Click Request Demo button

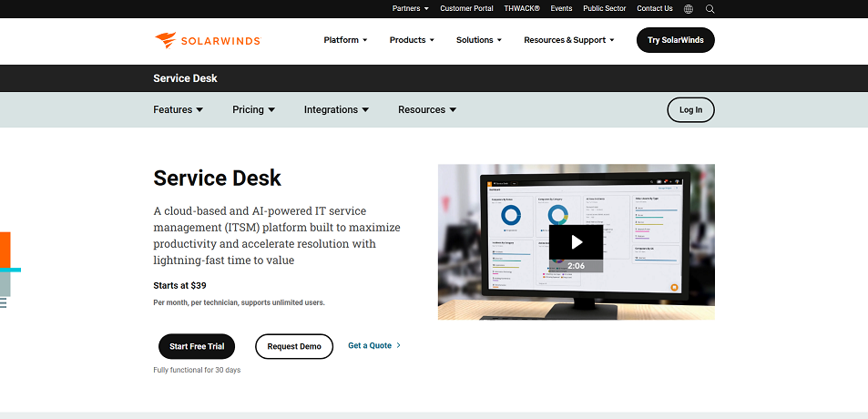coord(294,346)
